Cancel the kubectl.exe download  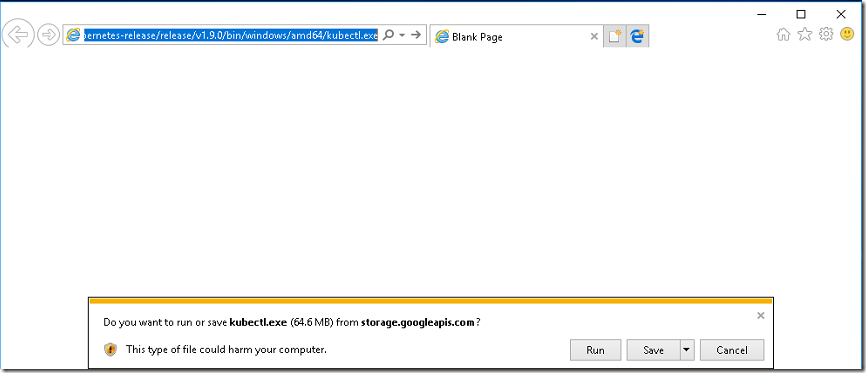(732, 350)
